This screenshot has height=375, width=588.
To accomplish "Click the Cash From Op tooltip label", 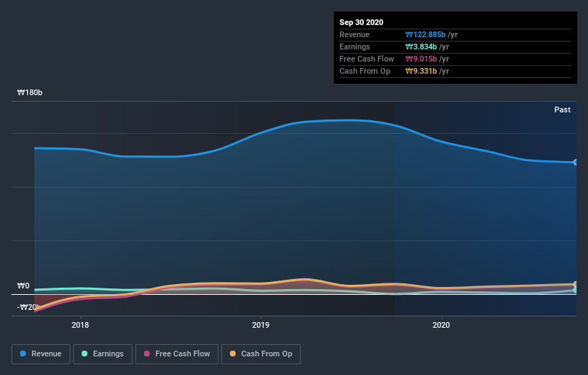I will [365, 71].
